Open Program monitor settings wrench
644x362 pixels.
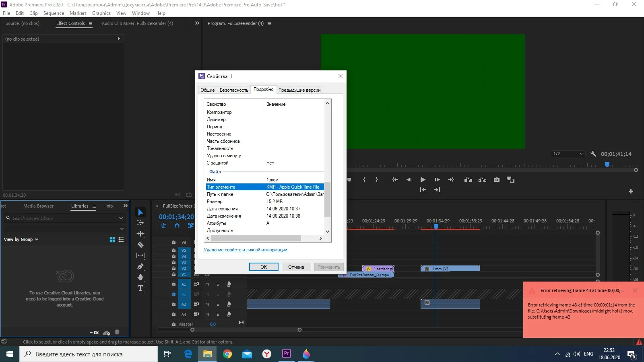tap(593, 154)
